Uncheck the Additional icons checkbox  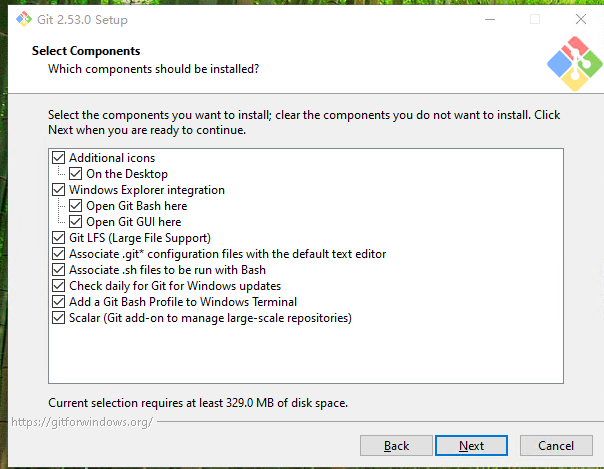(59, 158)
